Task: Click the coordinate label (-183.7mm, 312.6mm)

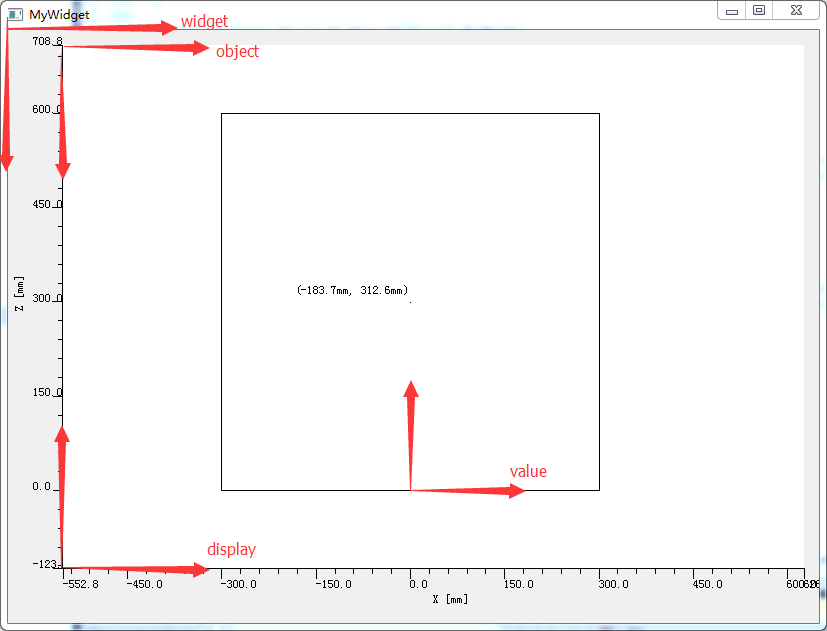Action: pyautogui.click(x=352, y=290)
